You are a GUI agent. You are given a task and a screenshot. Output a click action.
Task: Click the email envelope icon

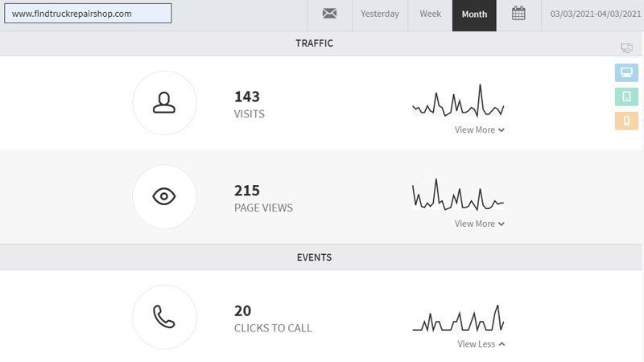coord(329,14)
